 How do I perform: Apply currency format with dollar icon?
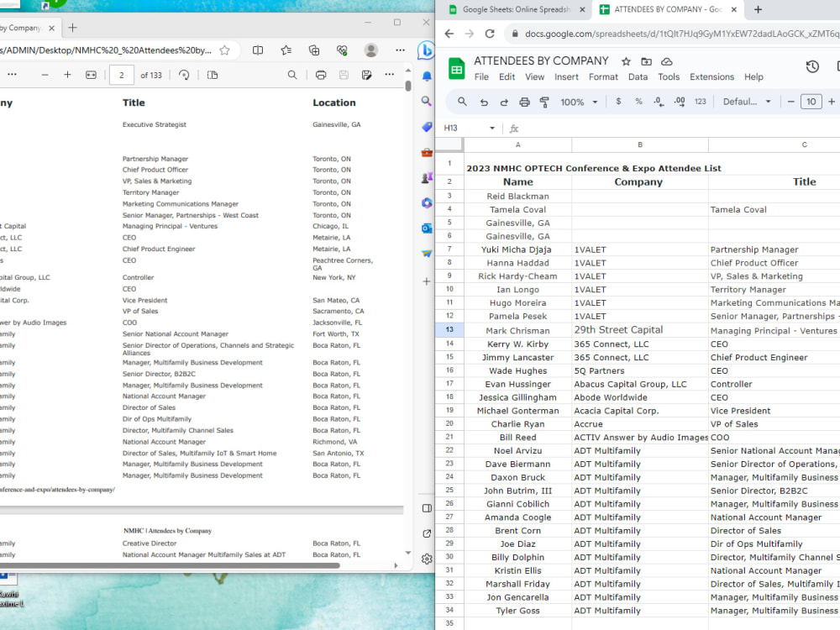(x=618, y=102)
